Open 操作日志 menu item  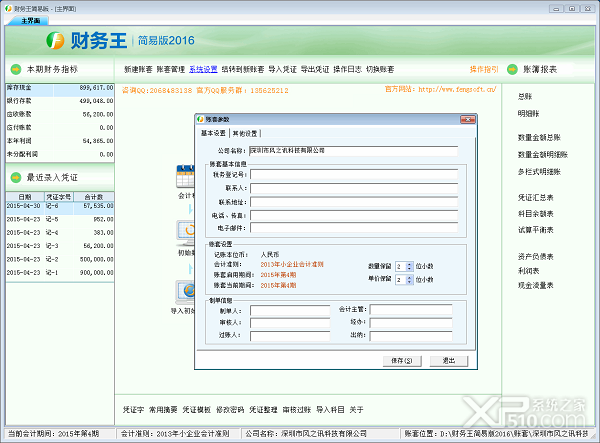347,69
